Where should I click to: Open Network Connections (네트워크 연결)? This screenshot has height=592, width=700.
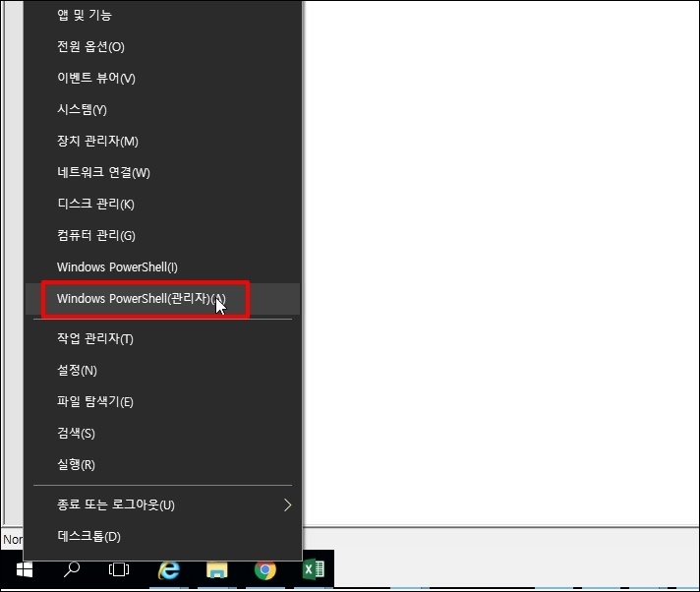[x=162, y=172]
